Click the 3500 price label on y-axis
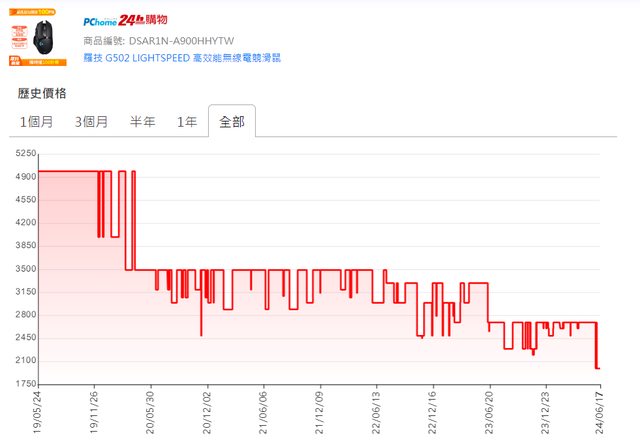Image resolution: width=640 pixels, height=446 pixels. click(24, 269)
